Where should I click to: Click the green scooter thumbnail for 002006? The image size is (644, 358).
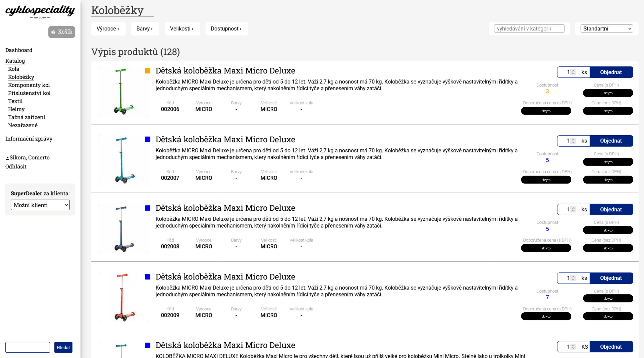point(123,92)
